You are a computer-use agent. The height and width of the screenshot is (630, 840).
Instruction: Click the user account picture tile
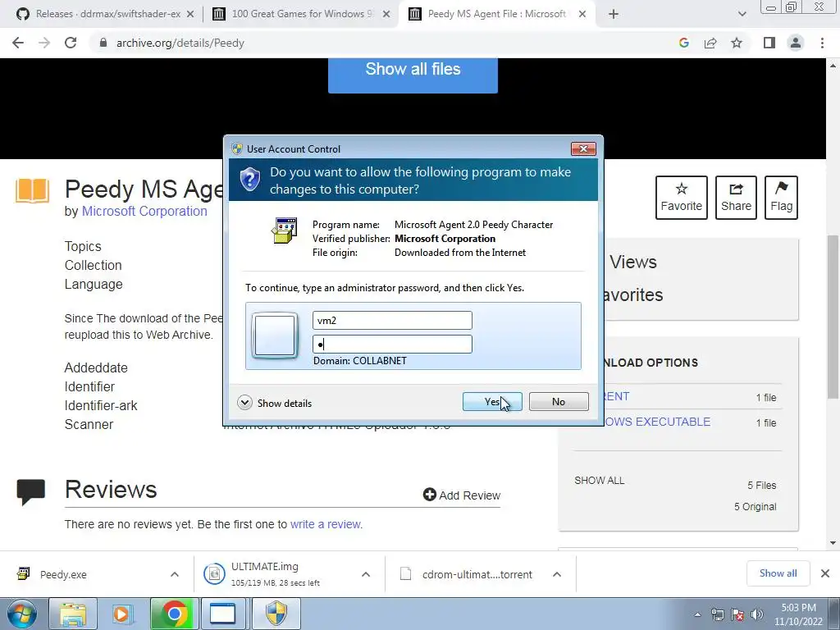pyautogui.click(x=275, y=336)
